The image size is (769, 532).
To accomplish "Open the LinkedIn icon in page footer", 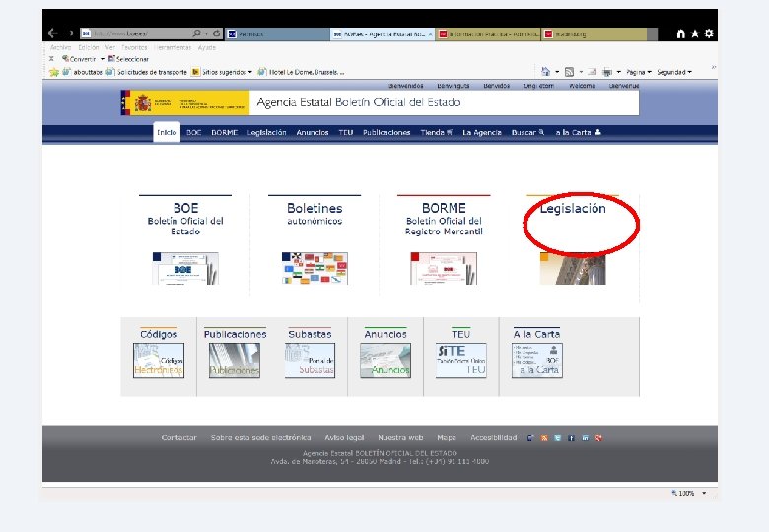I will [x=585, y=438].
